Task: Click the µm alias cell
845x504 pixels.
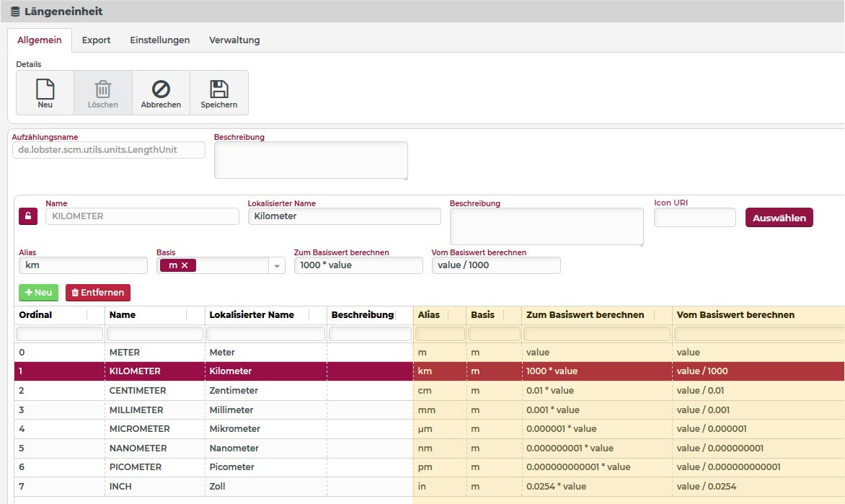Action: (x=440, y=428)
